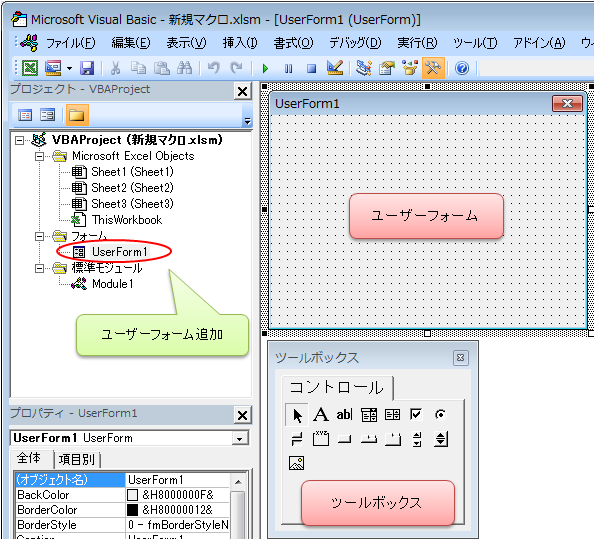Collapse the Microsoft Excel Objects folder

pyautogui.click(x=39, y=156)
